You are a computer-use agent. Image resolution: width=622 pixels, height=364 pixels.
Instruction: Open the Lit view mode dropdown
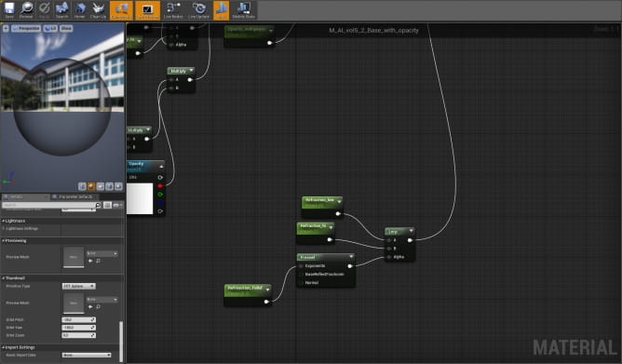[50, 28]
